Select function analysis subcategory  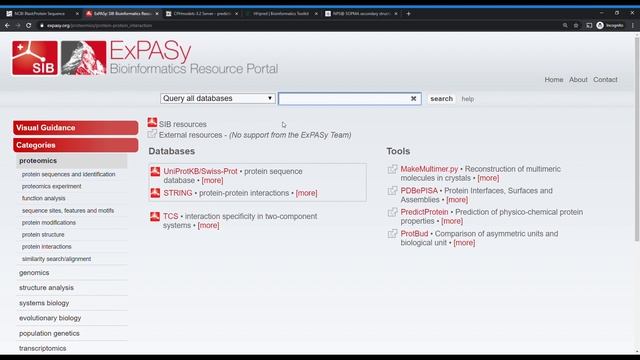point(44,198)
